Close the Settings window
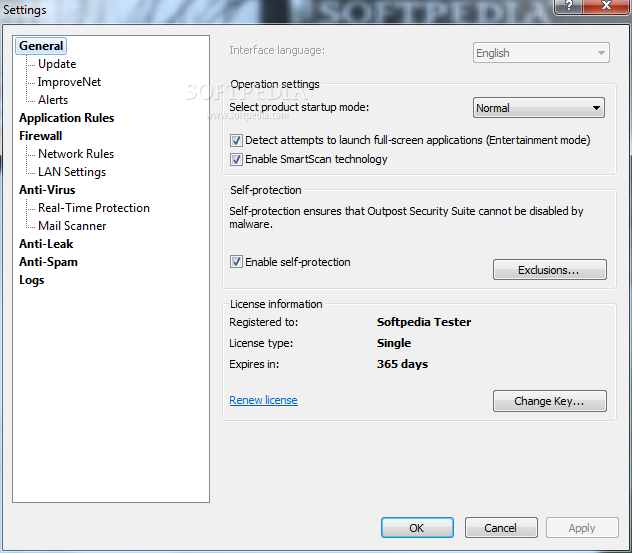The height and width of the screenshot is (553, 632). (606, 6)
